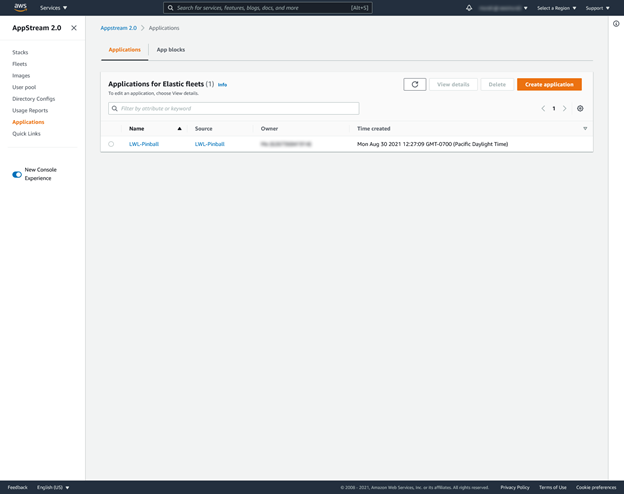Click the View details button
The width and height of the screenshot is (624, 494).
pos(453,84)
